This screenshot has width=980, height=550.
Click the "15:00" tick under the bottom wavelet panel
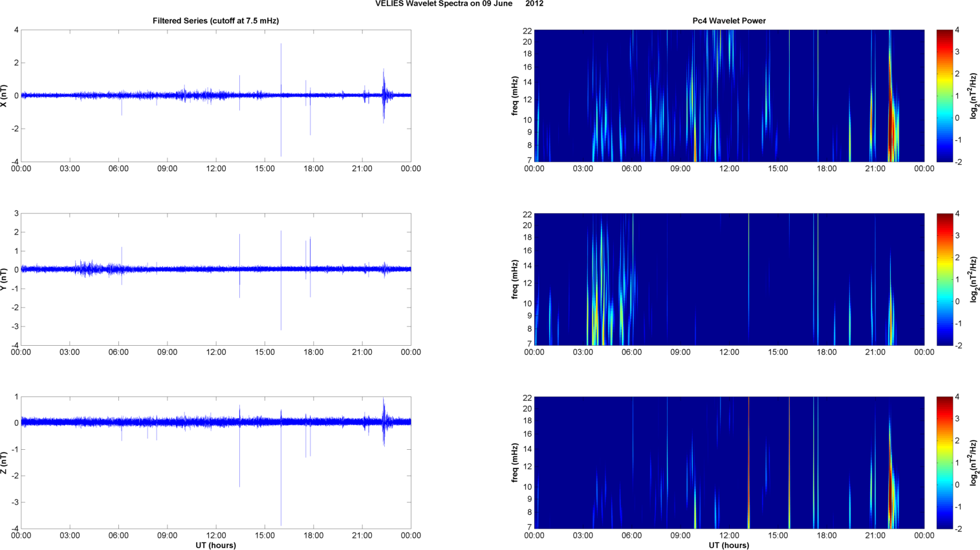click(778, 535)
